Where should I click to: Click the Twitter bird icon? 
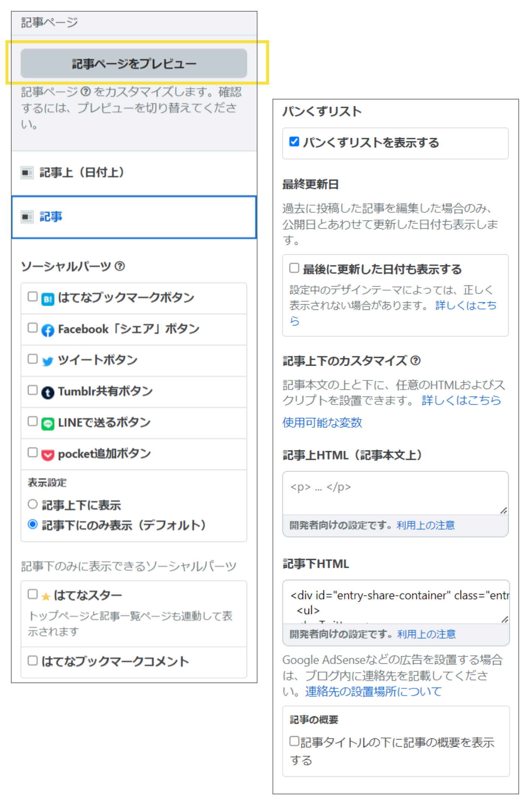tap(48, 362)
